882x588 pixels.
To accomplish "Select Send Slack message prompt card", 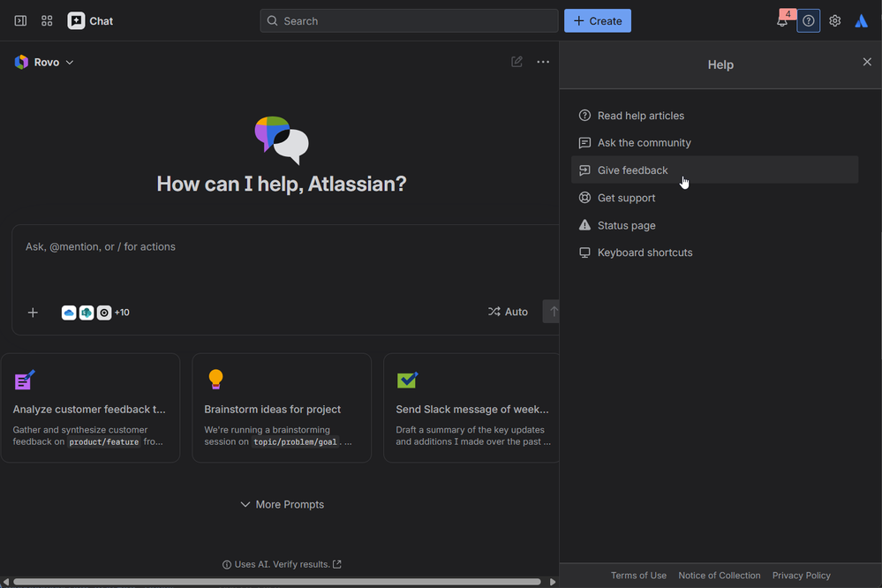I will 471,408.
